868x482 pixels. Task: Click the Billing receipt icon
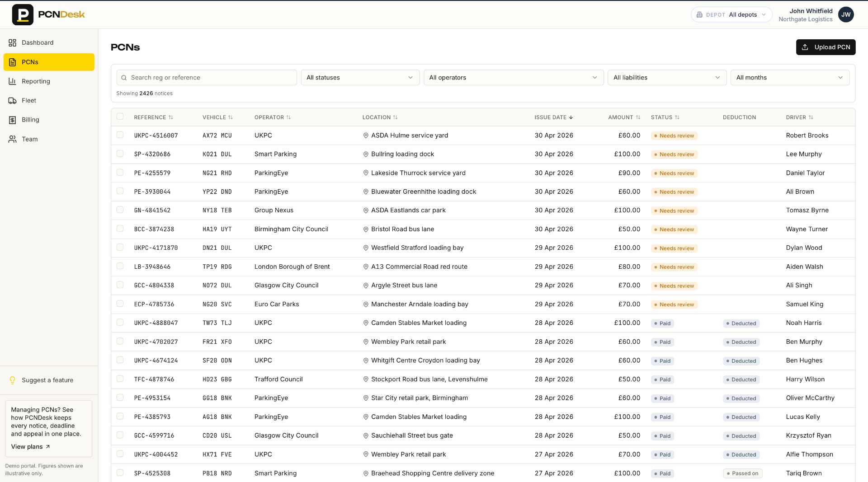click(13, 120)
